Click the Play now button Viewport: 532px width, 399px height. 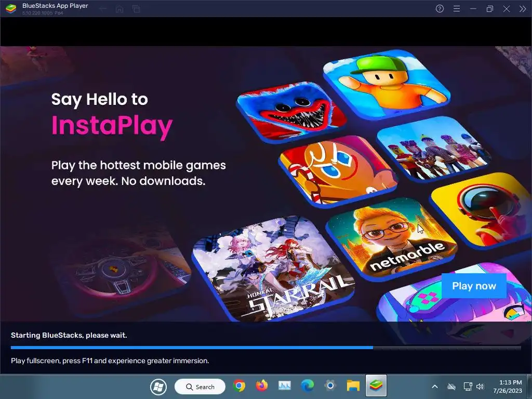474,286
